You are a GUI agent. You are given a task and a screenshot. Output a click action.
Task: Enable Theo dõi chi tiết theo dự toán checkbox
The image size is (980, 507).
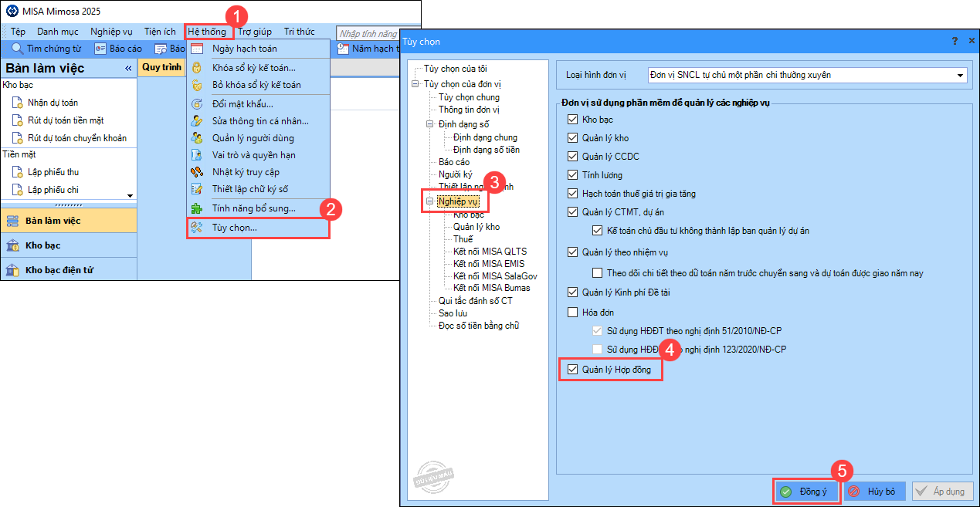[597, 272]
